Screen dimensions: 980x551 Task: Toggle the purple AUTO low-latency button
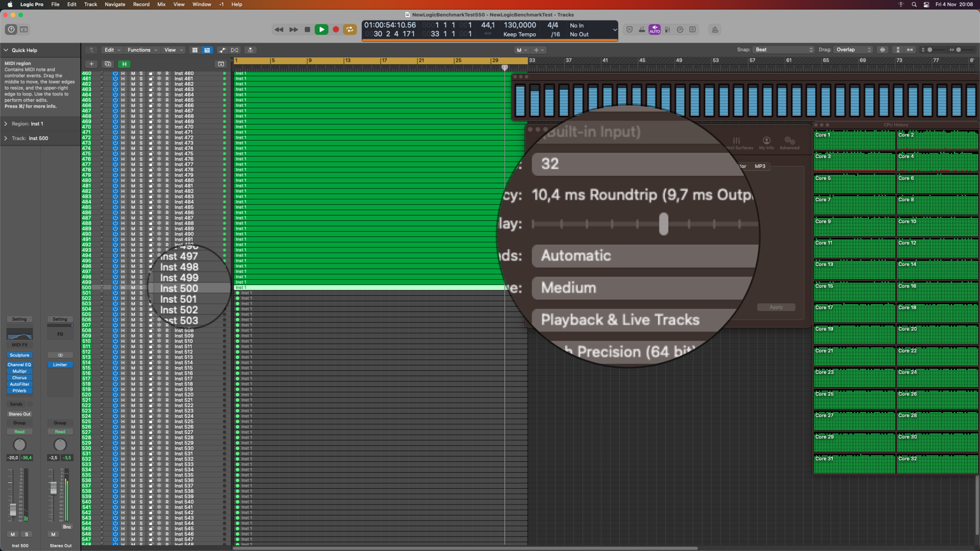click(655, 29)
